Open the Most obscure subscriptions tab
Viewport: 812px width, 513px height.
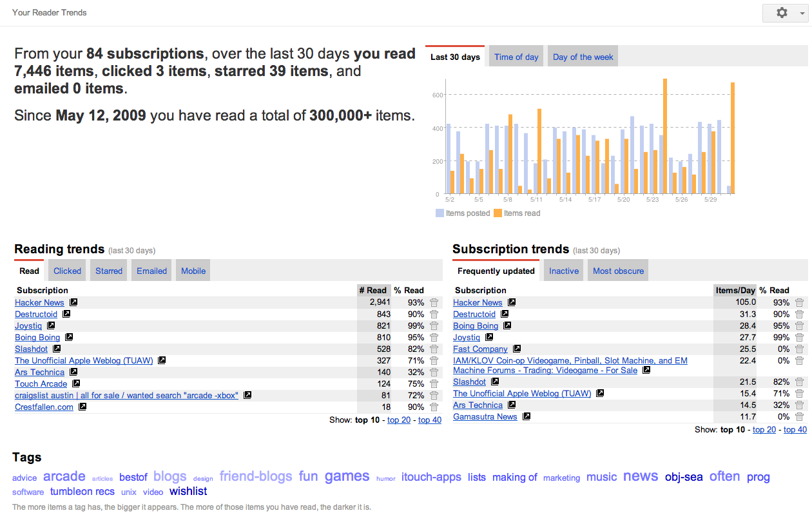tap(618, 271)
